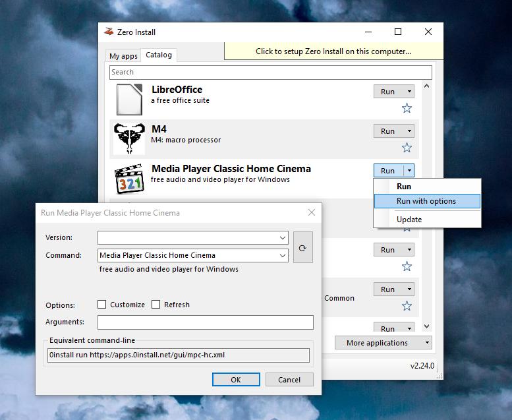Image resolution: width=512 pixels, height=420 pixels.
Task: Choose Run from the dropdown menu
Action: [x=427, y=187]
